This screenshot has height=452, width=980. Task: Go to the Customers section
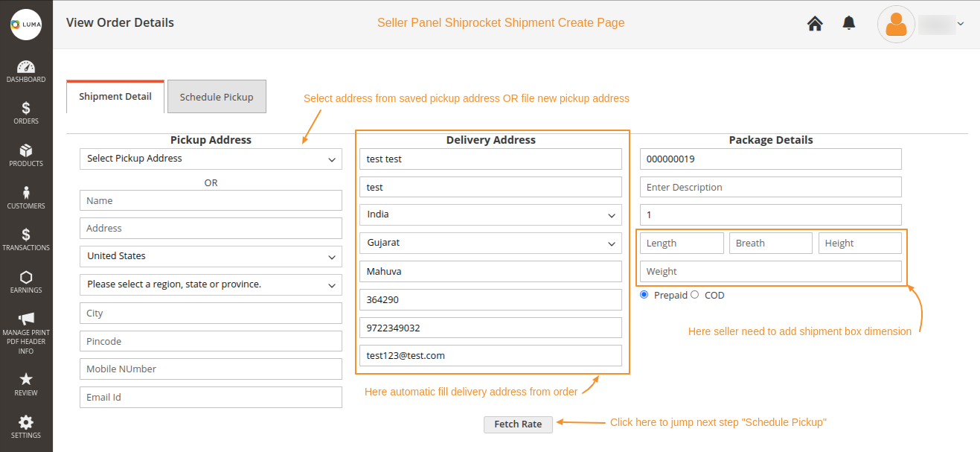[x=26, y=196]
